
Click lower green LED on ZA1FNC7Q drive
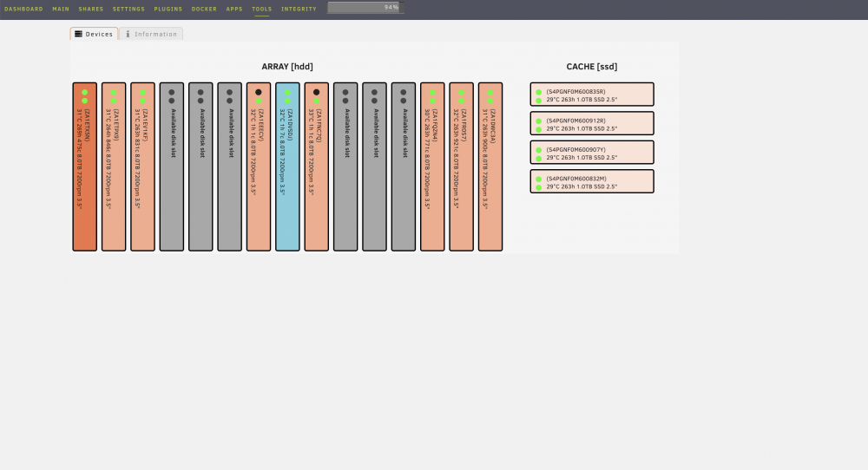click(317, 101)
